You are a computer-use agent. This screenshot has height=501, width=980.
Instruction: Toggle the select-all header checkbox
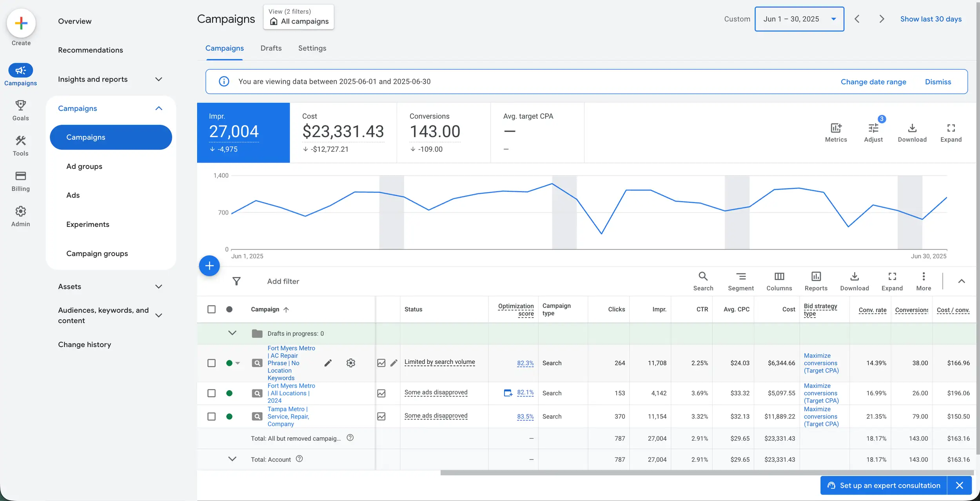click(211, 309)
